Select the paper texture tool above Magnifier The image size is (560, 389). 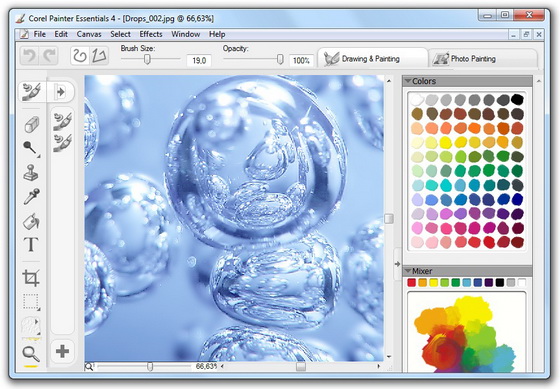(31, 327)
